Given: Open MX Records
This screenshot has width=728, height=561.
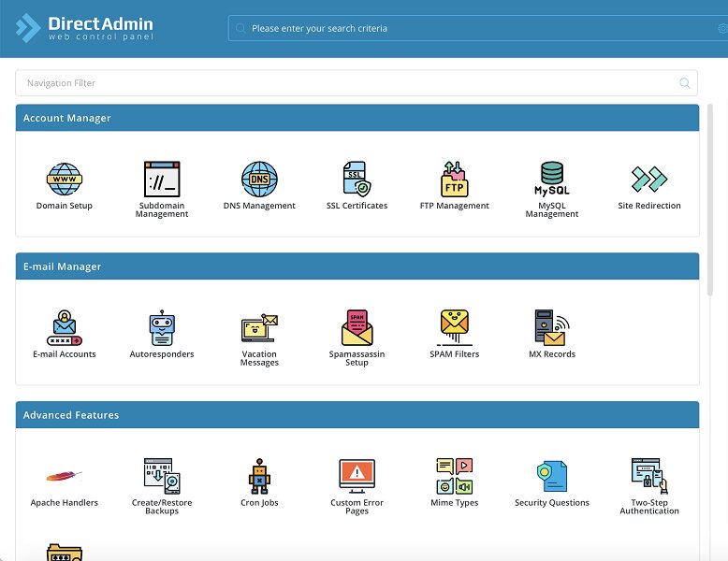Looking at the screenshot, I should pyautogui.click(x=552, y=328).
